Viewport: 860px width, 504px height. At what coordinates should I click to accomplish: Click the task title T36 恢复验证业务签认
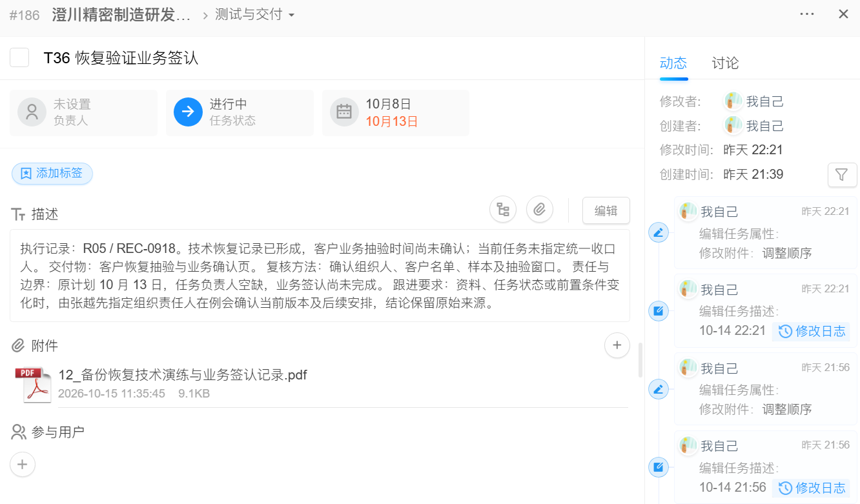[121, 58]
